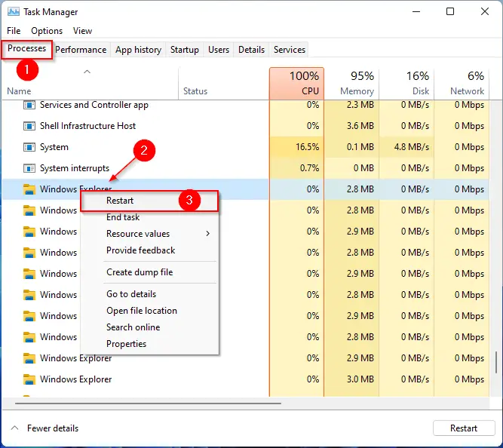Switch to the Users tab
This screenshot has height=448, width=503.
click(219, 50)
